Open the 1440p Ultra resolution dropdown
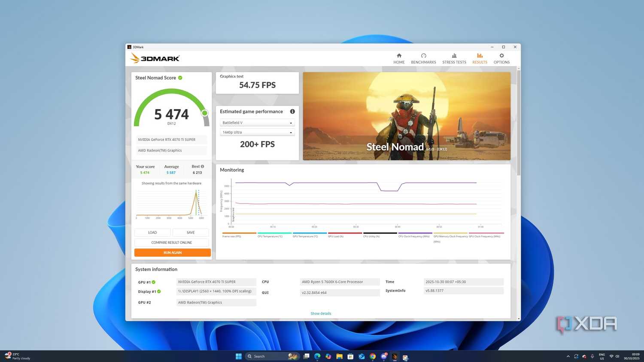Viewport: 644px width, 362px height. coord(257,132)
